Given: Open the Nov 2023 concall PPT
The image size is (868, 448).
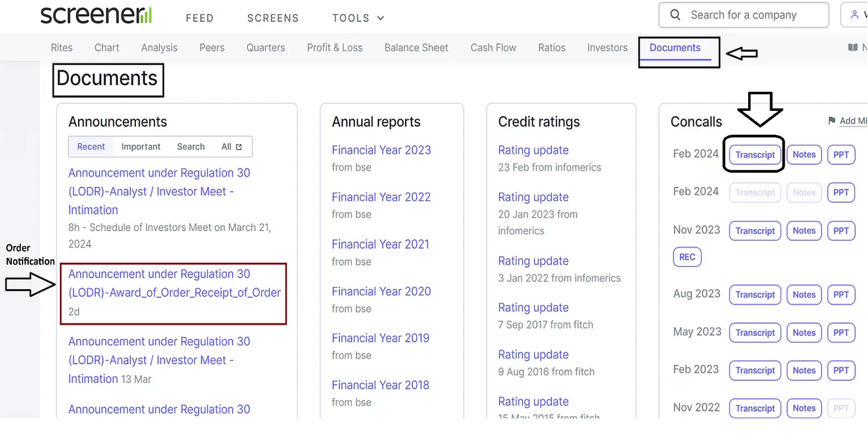Looking at the screenshot, I should (841, 231).
